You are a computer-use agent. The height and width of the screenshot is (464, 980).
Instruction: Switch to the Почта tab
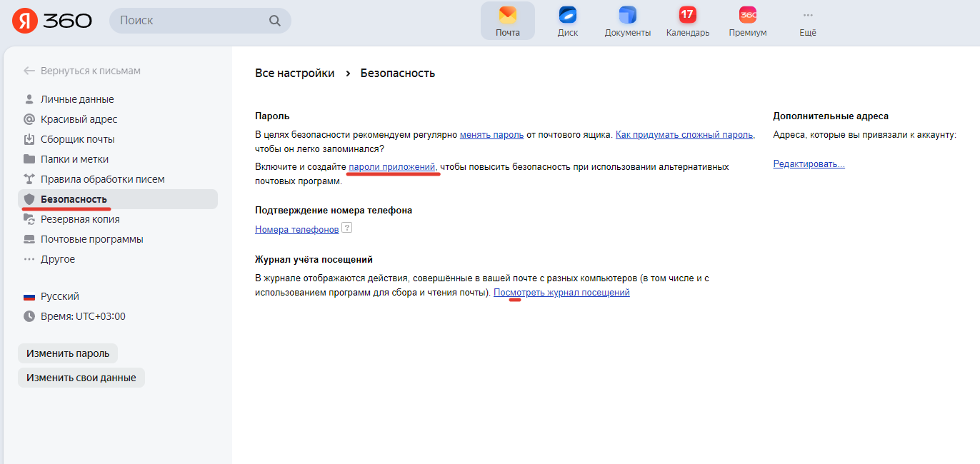coord(507,20)
